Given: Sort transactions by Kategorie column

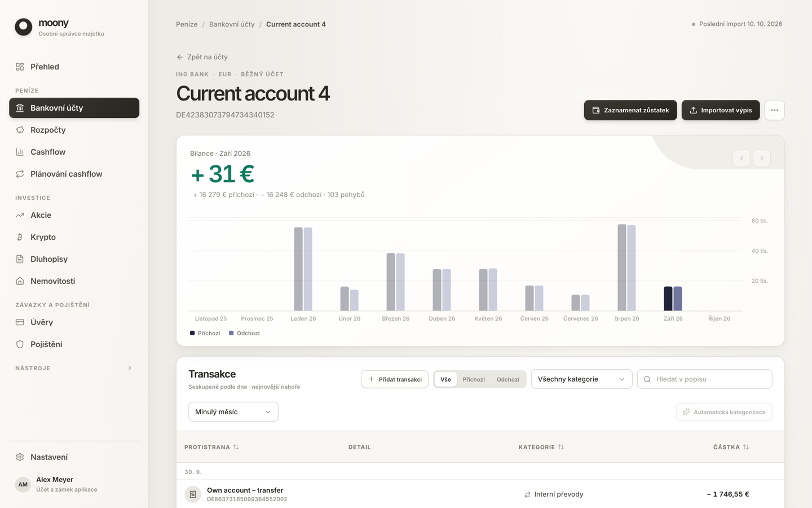Looking at the screenshot, I should [541, 447].
